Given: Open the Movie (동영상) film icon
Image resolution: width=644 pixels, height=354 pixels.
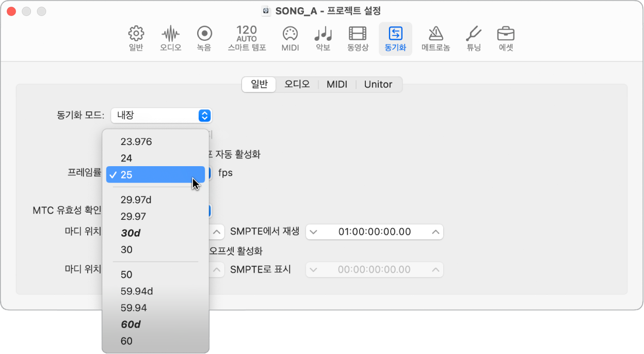Looking at the screenshot, I should [x=358, y=39].
